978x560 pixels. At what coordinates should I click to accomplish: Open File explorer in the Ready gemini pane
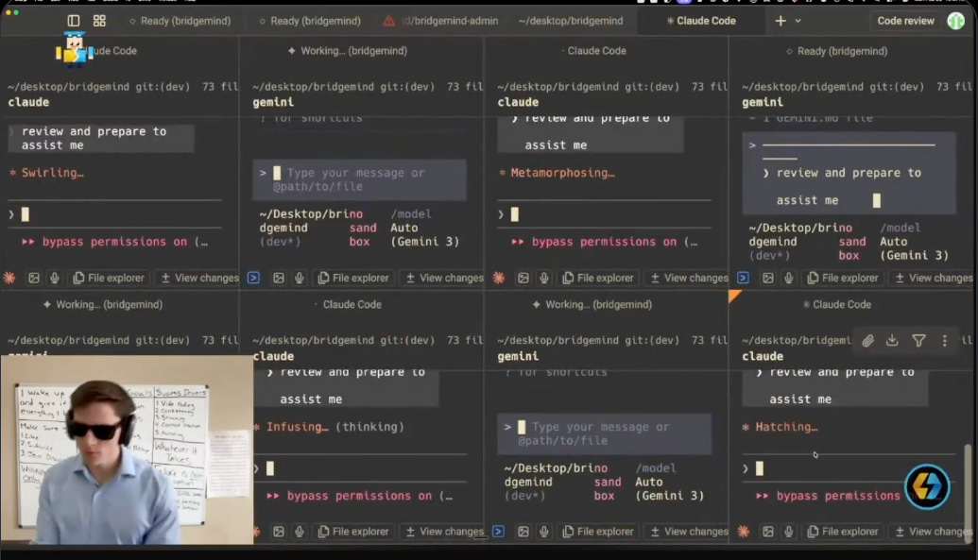[x=843, y=278]
